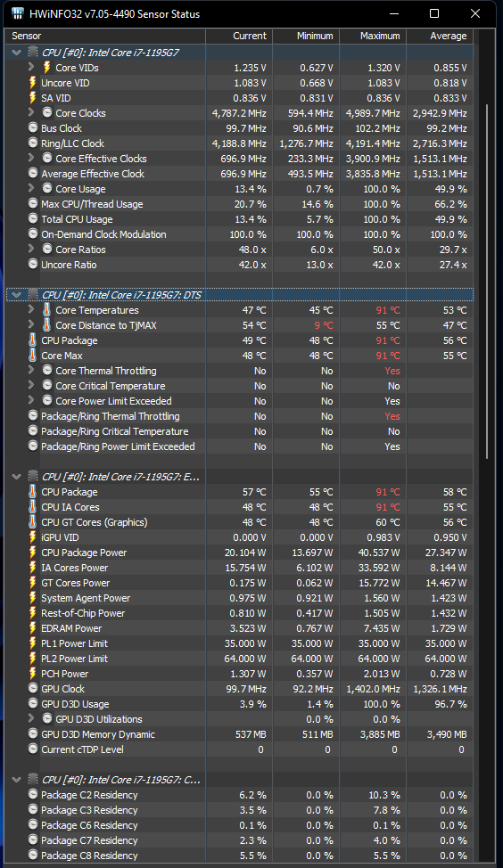Viewport: 503px width, 868px height.
Task: Maximize the HWiNFO32 Sensor Status window
Action: pyautogui.click(x=434, y=13)
